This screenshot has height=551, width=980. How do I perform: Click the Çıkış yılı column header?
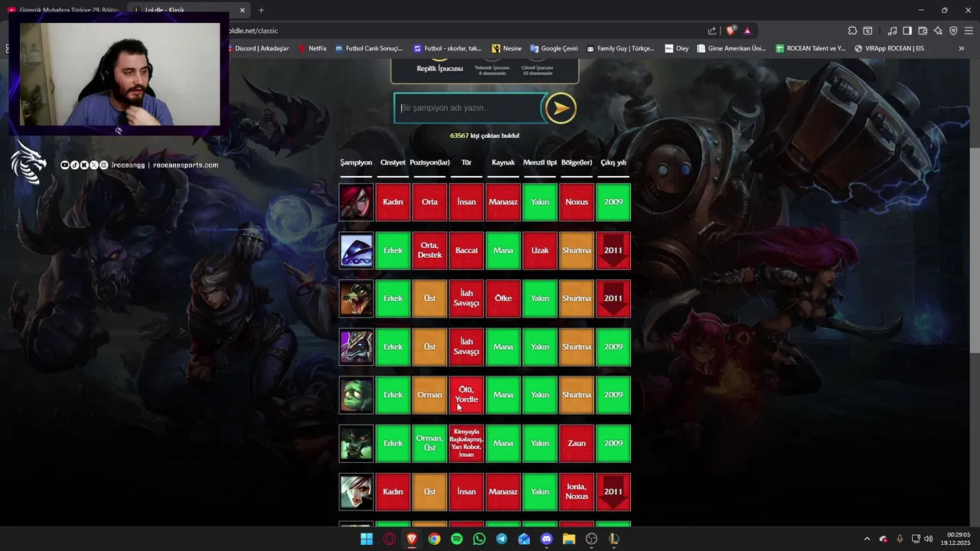pyautogui.click(x=613, y=162)
